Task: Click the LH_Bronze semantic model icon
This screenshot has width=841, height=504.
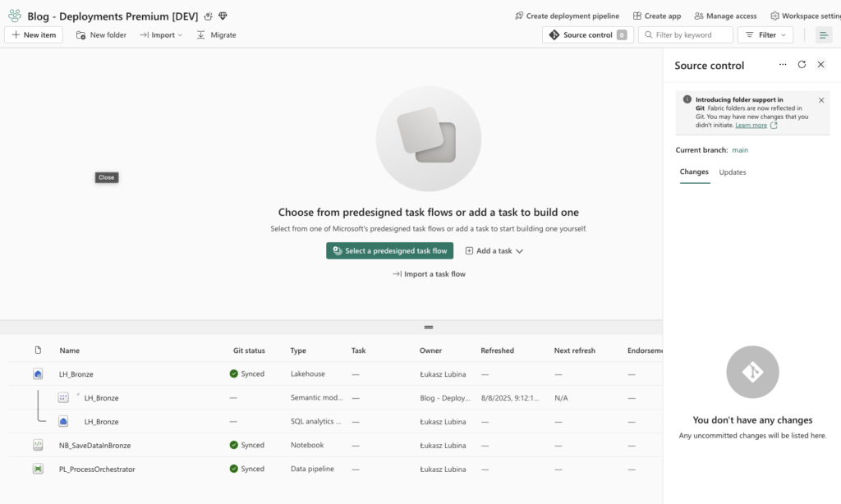Action: pyautogui.click(x=63, y=397)
